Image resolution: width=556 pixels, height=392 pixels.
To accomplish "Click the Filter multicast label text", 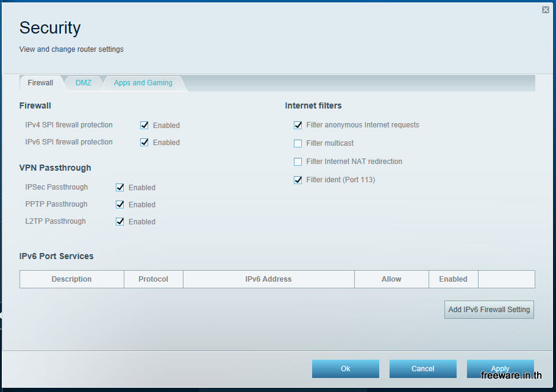I will (x=330, y=143).
